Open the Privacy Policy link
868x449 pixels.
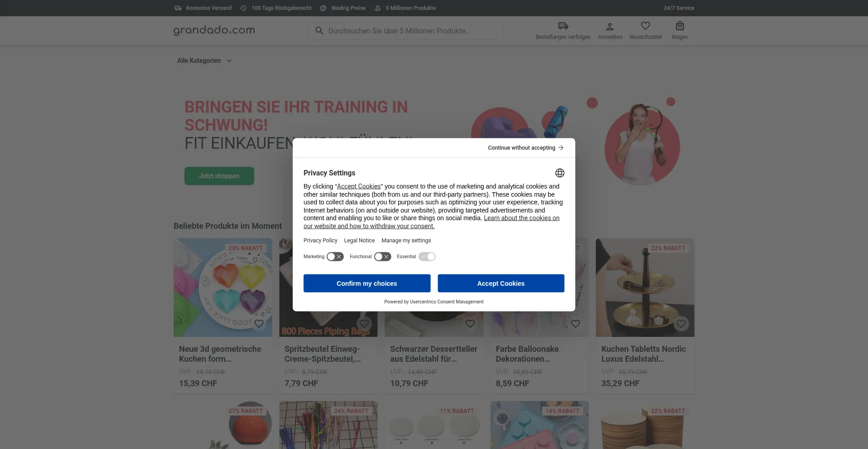click(x=320, y=241)
